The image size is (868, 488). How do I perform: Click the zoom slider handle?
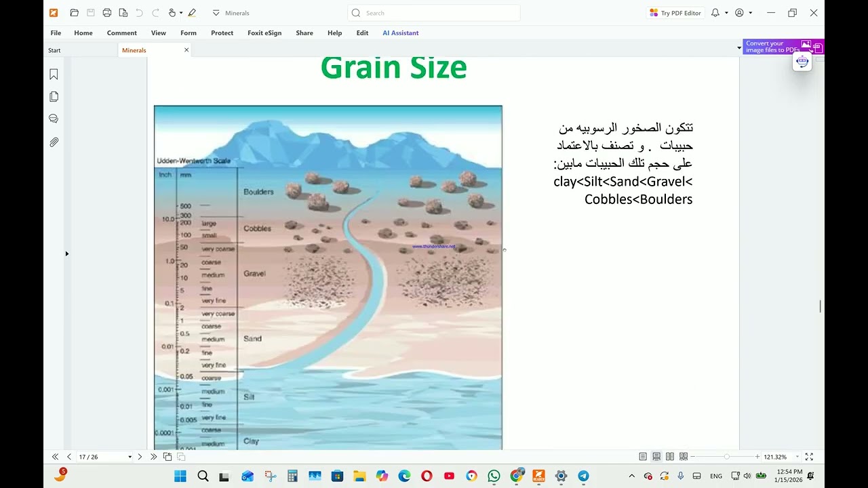pos(726,457)
